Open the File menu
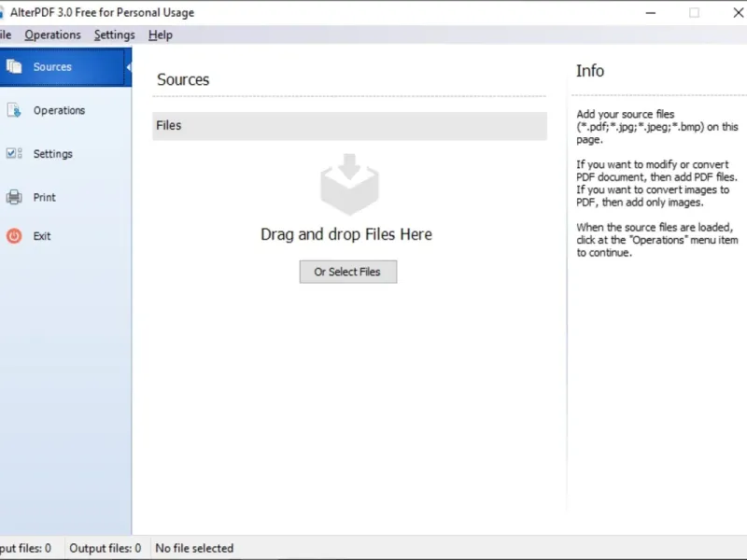747x560 pixels. (6, 35)
